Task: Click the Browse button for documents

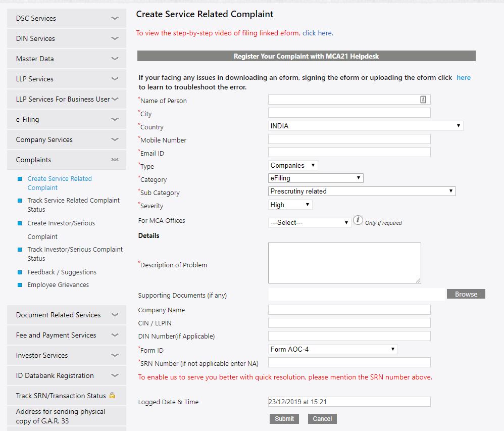Action: (466, 294)
